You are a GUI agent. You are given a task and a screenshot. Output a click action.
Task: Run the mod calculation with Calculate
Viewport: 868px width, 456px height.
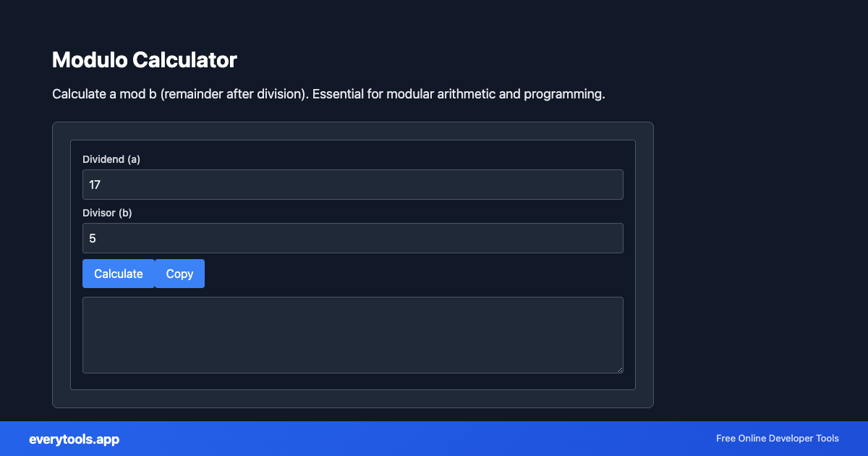[118, 274]
